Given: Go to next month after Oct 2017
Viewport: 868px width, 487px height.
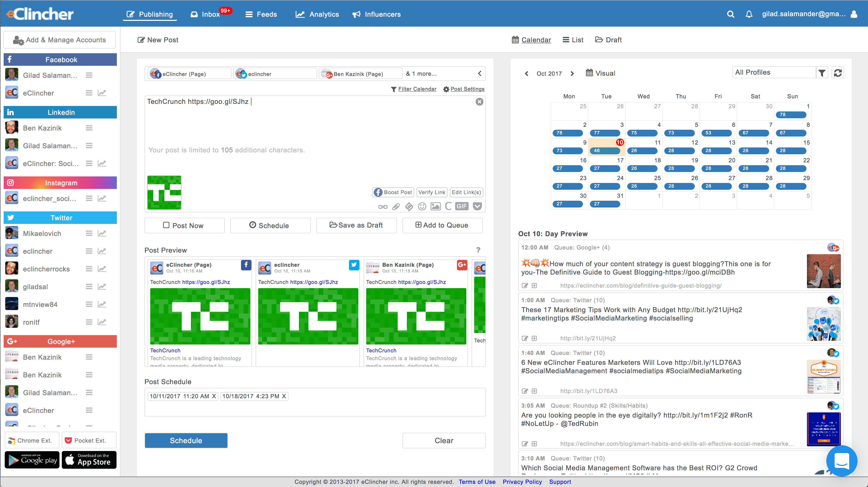Looking at the screenshot, I should pyautogui.click(x=572, y=74).
